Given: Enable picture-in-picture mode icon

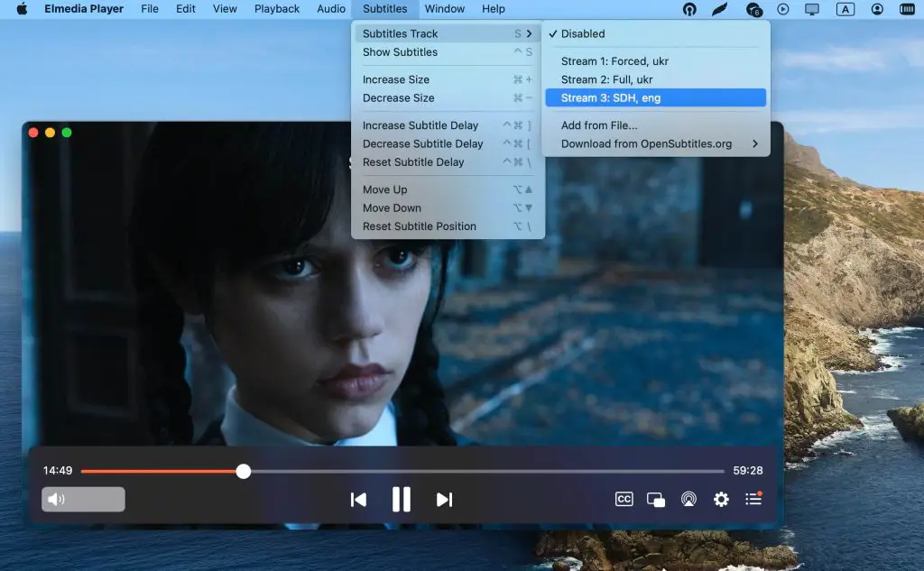Looking at the screenshot, I should pos(656,500).
